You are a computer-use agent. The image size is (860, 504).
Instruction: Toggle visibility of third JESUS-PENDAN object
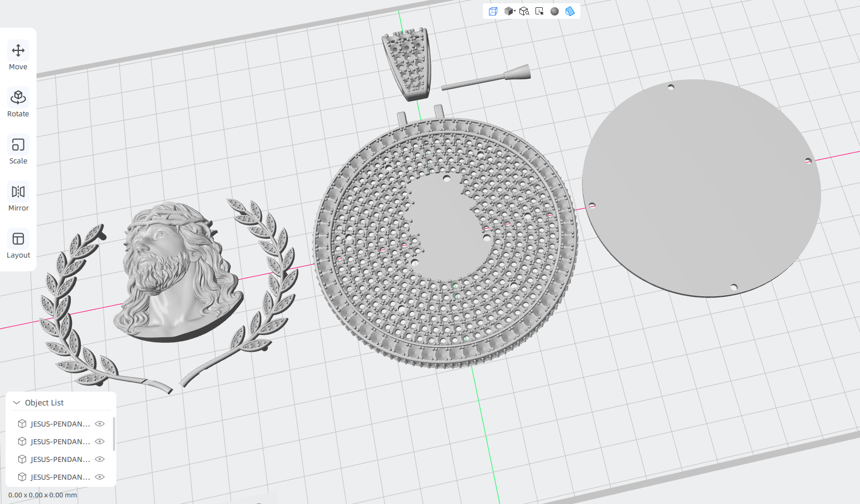[x=100, y=459]
